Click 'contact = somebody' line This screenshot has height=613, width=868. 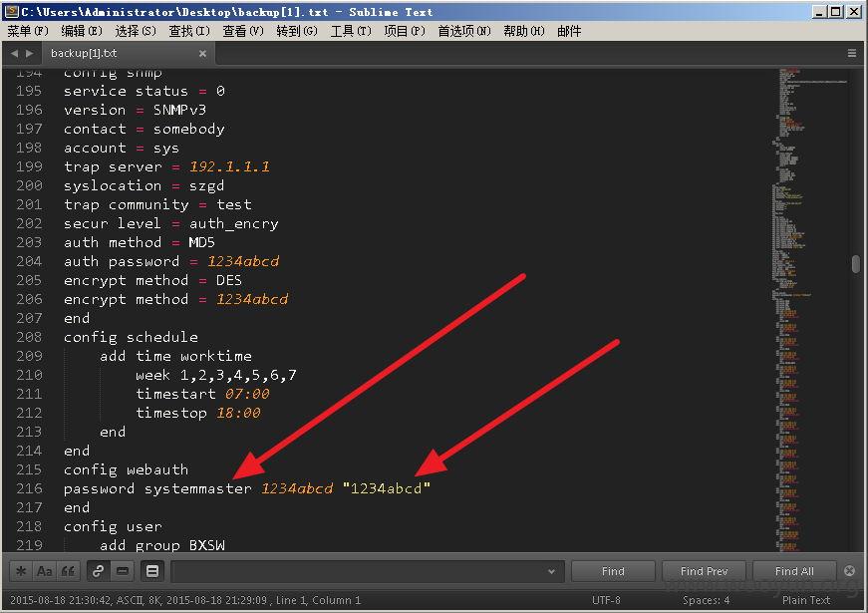click(144, 129)
